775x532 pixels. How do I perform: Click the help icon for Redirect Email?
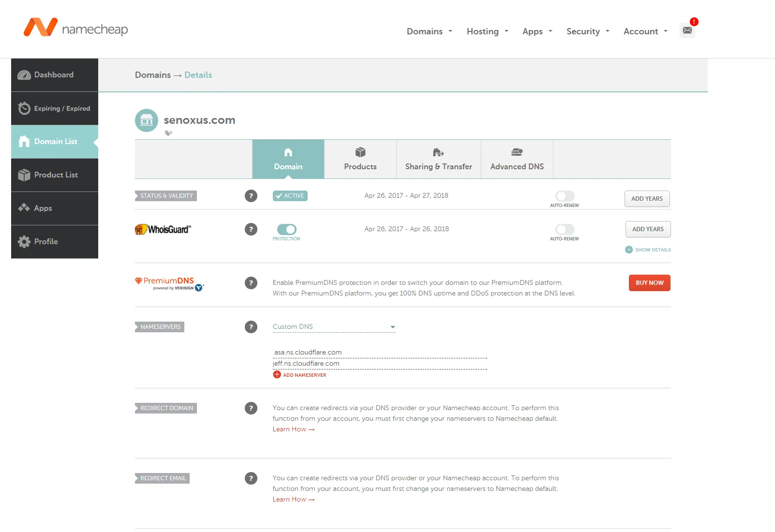(251, 478)
